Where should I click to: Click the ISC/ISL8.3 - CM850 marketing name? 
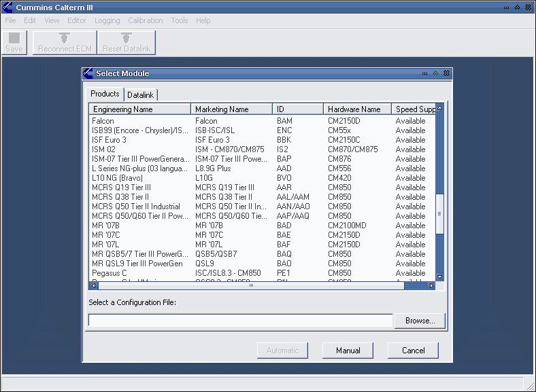[x=228, y=273]
